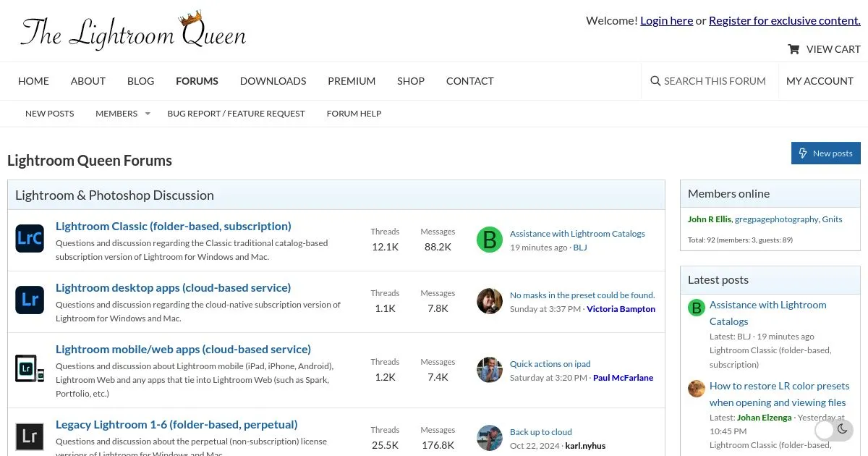Click member John R Ellis
868x456 pixels.
coord(710,219)
